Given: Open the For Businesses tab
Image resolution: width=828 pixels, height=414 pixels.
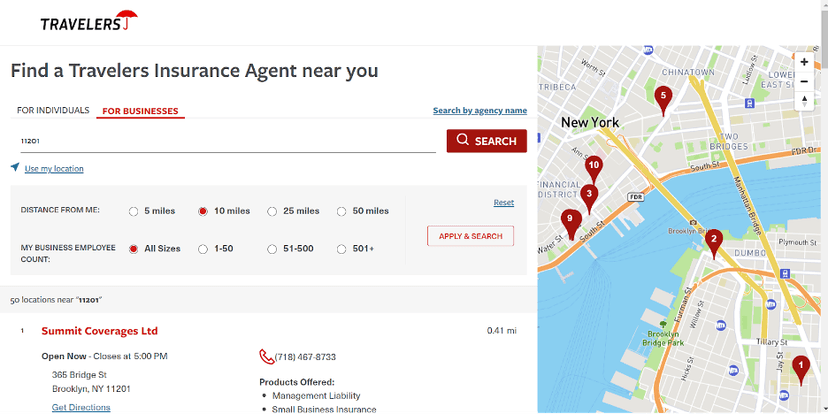Looking at the screenshot, I should click(140, 111).
